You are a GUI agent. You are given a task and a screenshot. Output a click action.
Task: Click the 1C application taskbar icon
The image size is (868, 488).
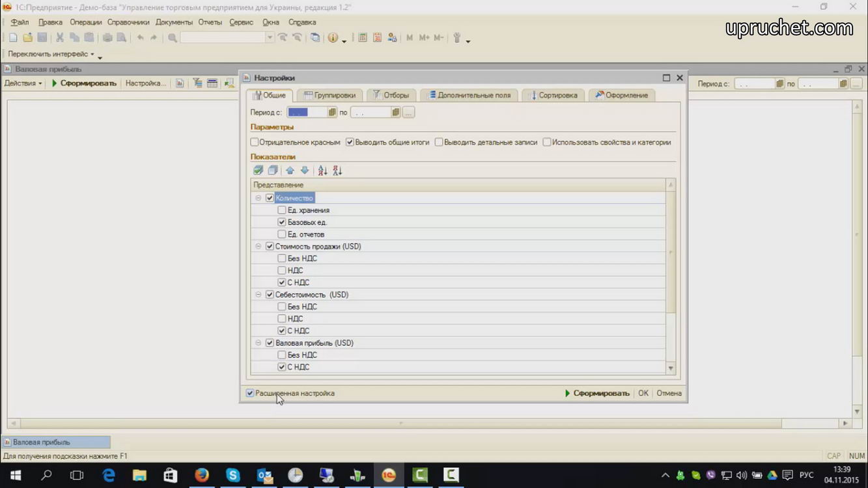tap(389, 476)
